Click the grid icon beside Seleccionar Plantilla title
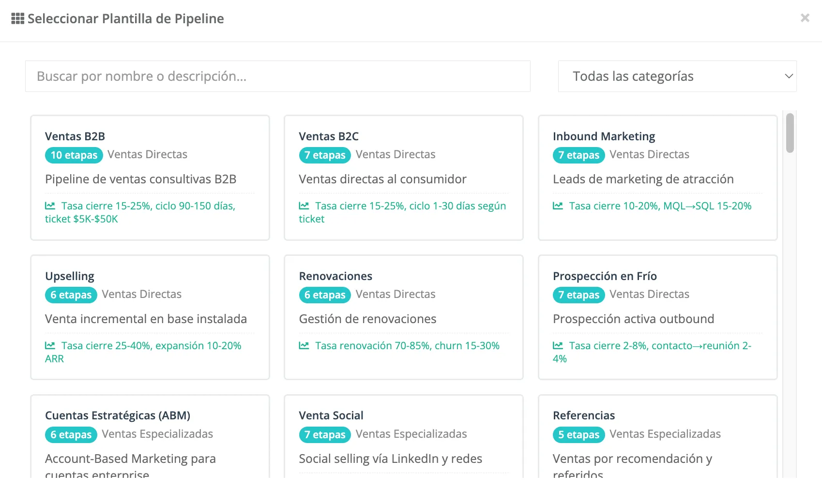 (18, 19)
